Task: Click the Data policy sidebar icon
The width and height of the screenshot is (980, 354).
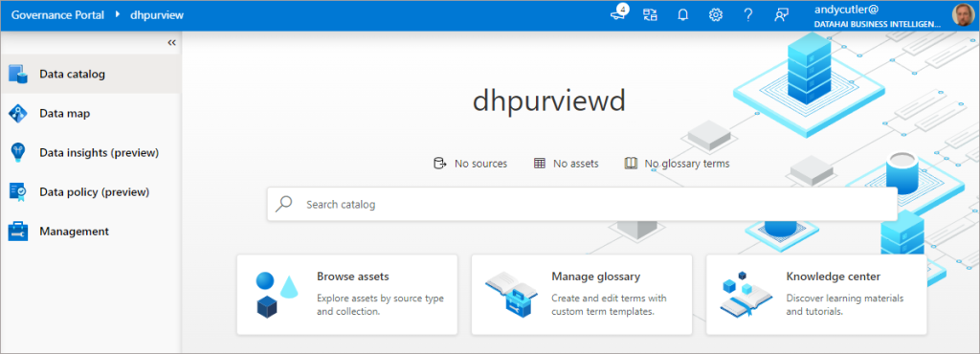Action: click(18, 192)
